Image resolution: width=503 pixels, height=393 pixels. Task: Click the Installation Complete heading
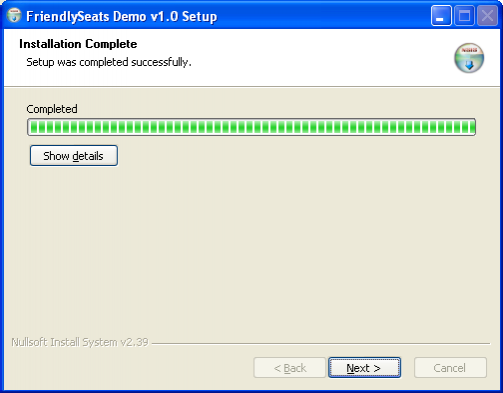click(78, 44)
